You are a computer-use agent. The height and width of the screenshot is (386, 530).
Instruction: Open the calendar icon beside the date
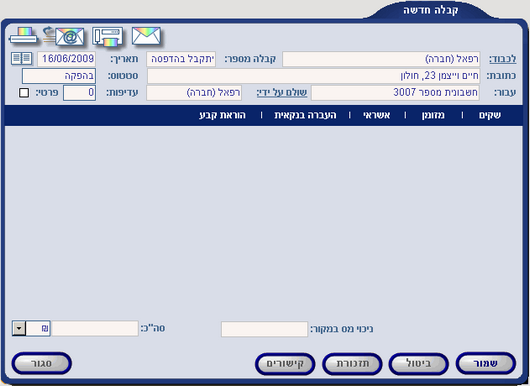[22, 58]
